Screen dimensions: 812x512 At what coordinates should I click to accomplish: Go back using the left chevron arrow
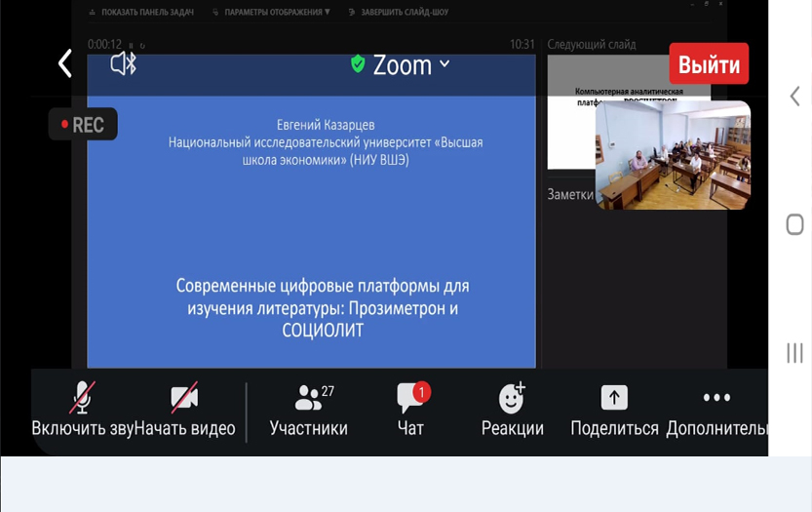click(x=64, y=64)
